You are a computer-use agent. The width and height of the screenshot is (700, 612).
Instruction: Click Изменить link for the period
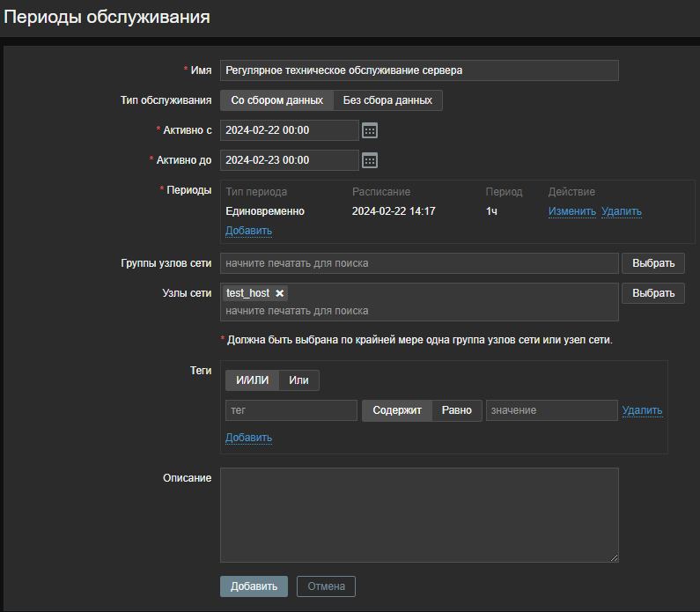pyautogui.click(x=571, y=211)
